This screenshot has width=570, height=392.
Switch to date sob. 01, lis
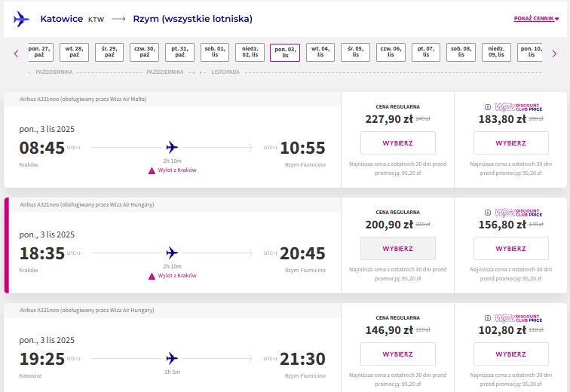(x=215, y=52)
